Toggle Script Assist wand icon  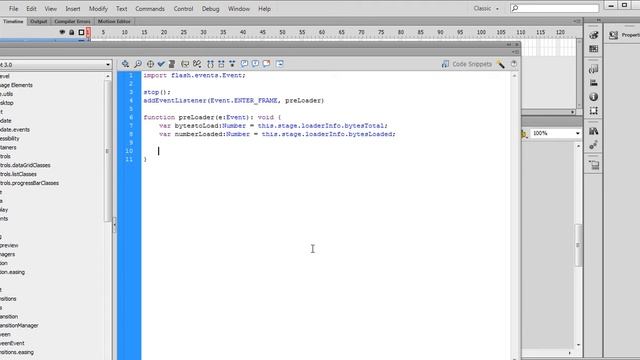[501, 64]
